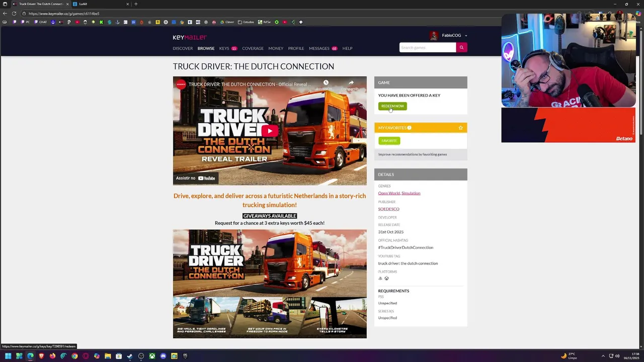The image size is (644, 362).
Task: Open a new browser tab
Action: (135, 4)
